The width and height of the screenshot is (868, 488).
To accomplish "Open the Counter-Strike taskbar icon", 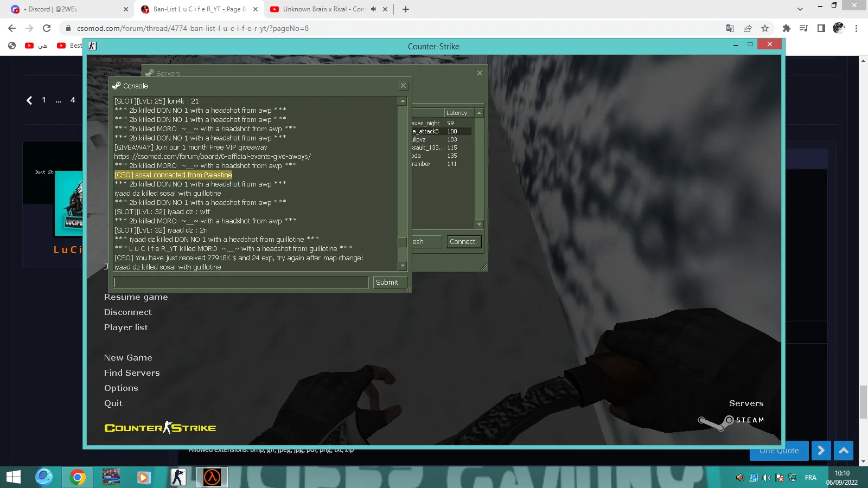I will (178, 477).
